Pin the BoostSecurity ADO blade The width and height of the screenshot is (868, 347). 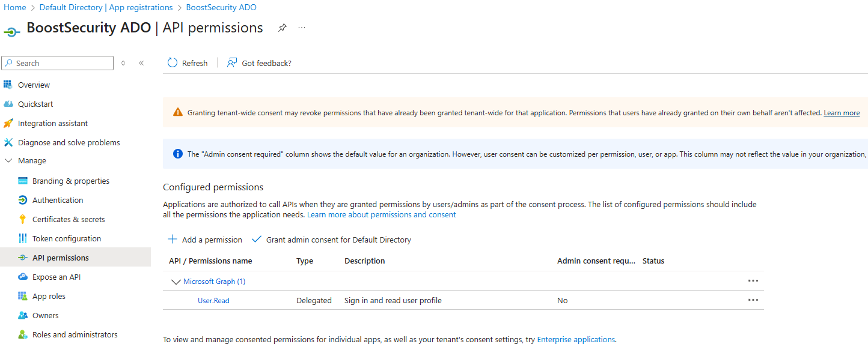[282, 28]
